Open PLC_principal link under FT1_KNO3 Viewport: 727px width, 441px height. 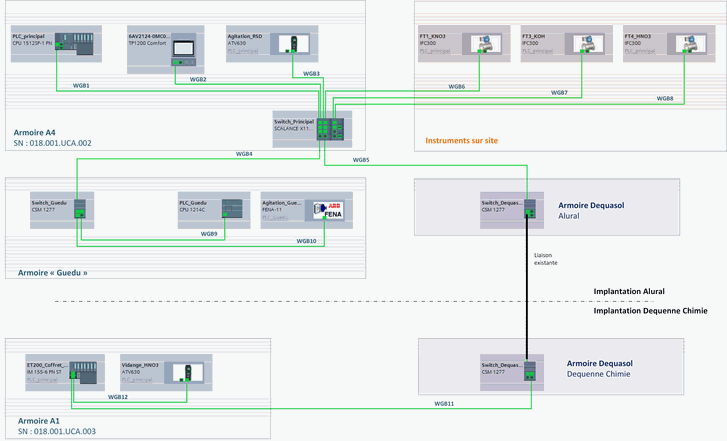coord(435,51)
